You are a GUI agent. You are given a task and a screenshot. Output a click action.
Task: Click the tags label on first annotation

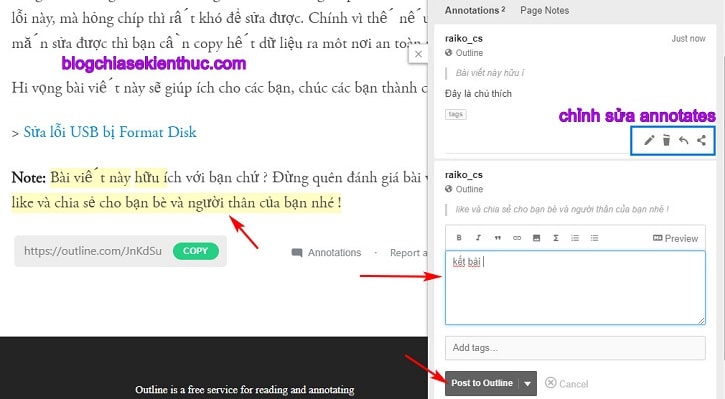[455, 114]
